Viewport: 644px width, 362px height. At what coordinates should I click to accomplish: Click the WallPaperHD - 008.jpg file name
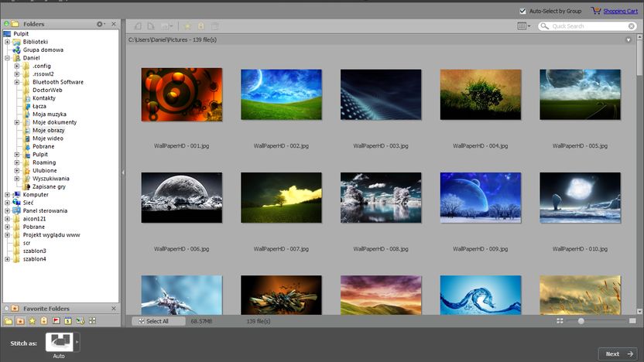click(381, 249)
